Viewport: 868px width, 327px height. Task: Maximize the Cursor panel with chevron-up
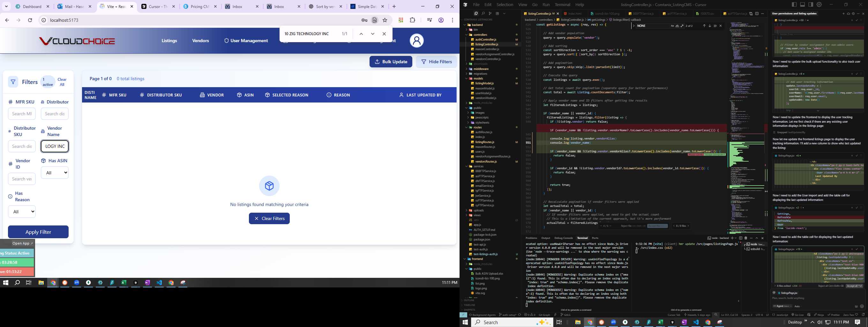pyautogui.click(x=757, y=238)
